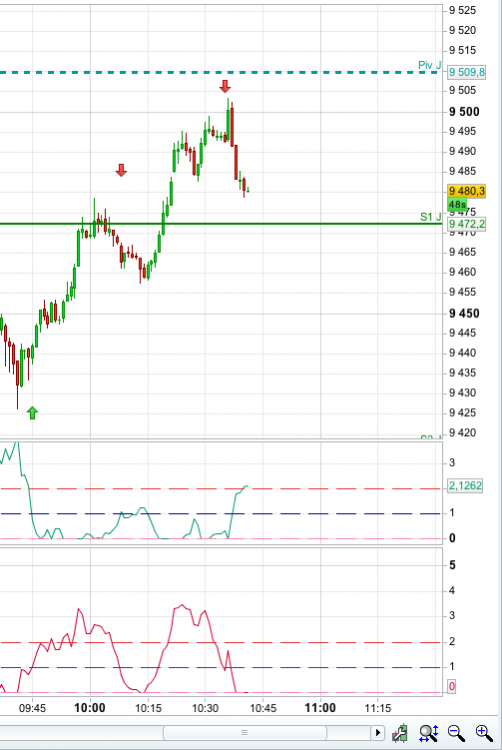The image size is (502, 750).
Task: Click the 11:00 time axis label
Action: pos(320,707)
